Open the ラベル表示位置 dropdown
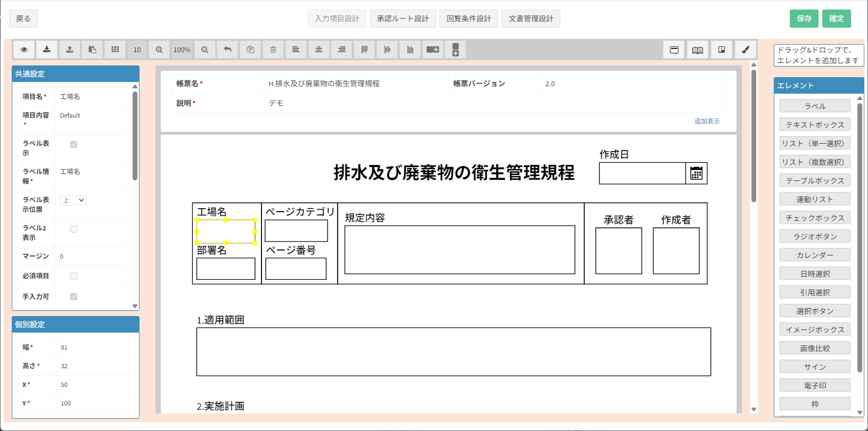 pyautogui.click(x=73, y=201)
